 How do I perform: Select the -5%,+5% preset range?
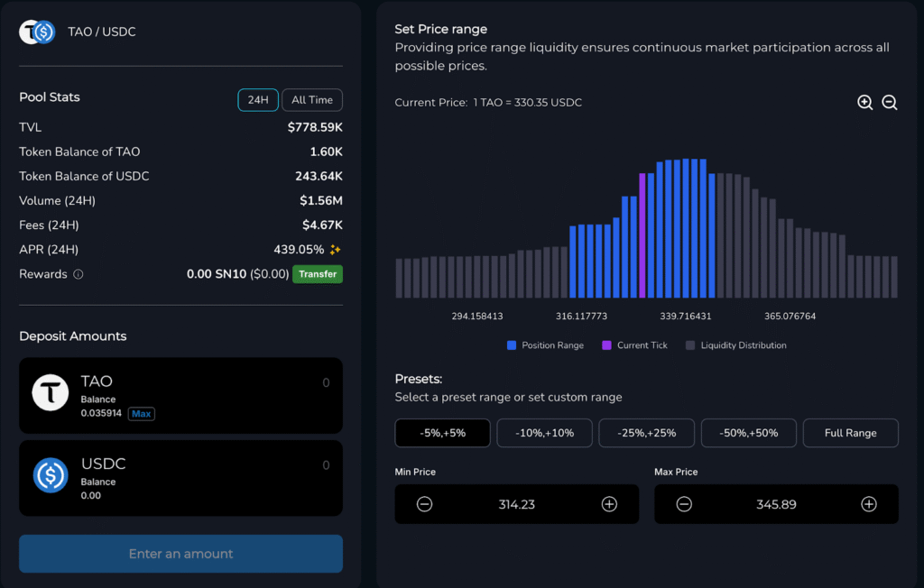tap(442, 433)
